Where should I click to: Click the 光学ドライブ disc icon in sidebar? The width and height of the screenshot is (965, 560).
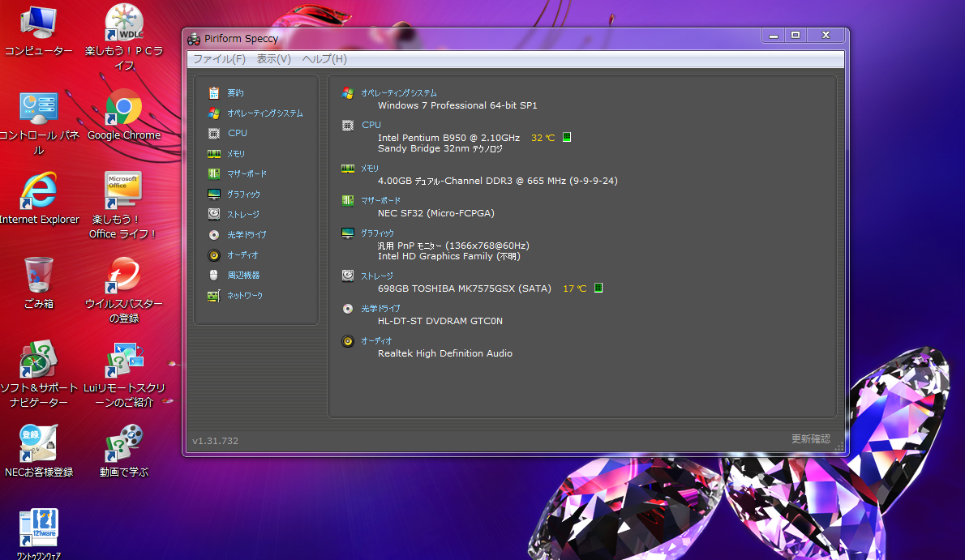click(x=213, y=235)
